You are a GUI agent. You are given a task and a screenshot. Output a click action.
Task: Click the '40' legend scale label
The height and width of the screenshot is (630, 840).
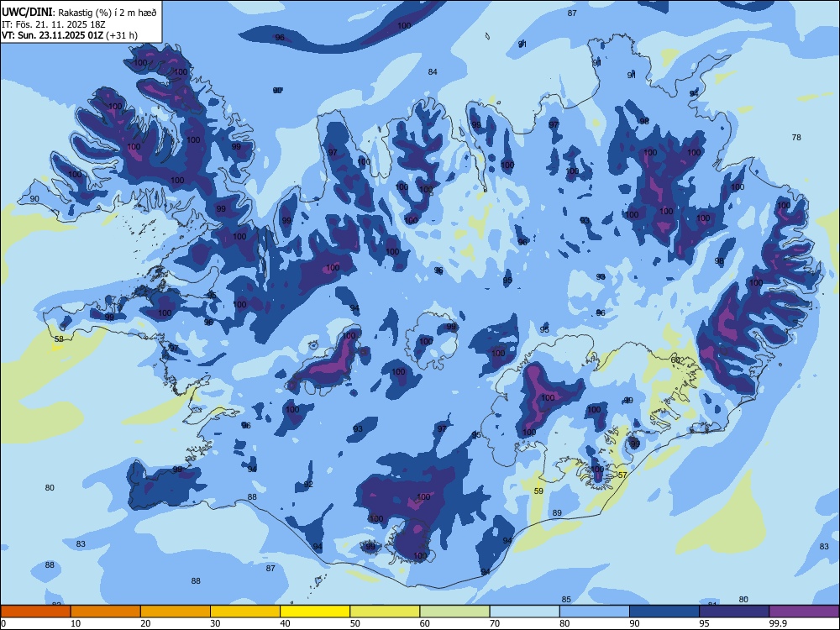coord(285,623)
